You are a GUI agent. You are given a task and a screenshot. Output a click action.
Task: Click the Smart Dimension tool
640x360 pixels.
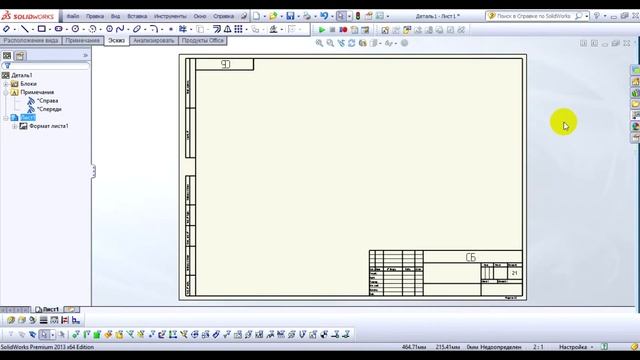click(x=6, y=29)
